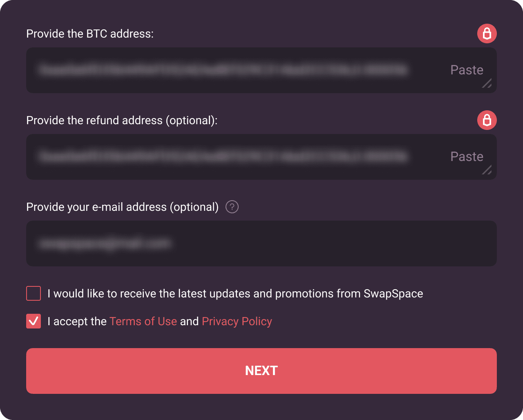The height and width of the screenshot is (420, 523).
Task: Click the resize handle of refund address box
Action: [x=487, y=170]
